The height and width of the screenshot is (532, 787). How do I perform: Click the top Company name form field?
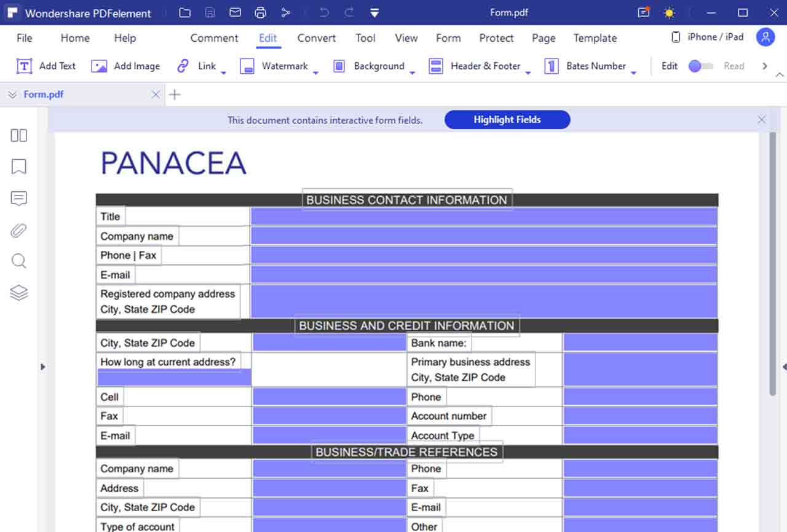[x=484, y=236]
